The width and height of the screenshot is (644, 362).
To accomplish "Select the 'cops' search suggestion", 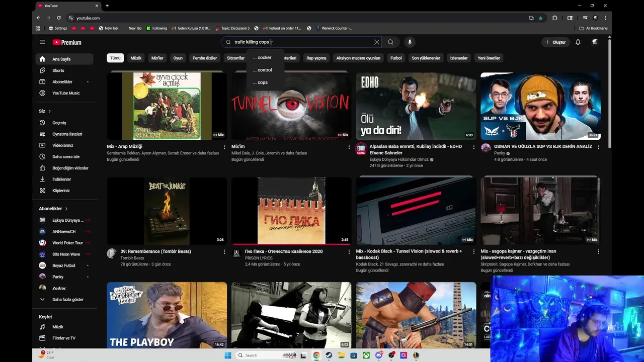I will click(265, 82).
